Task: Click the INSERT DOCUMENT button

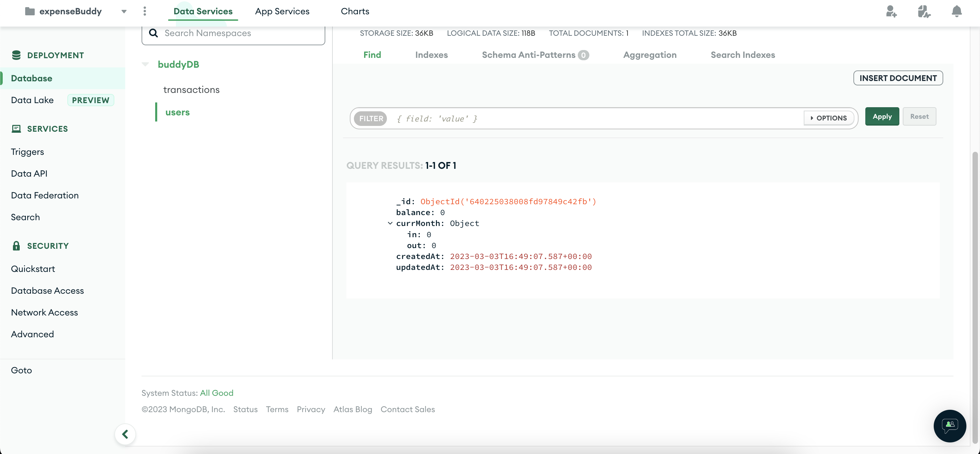Action: pos(898,78)
